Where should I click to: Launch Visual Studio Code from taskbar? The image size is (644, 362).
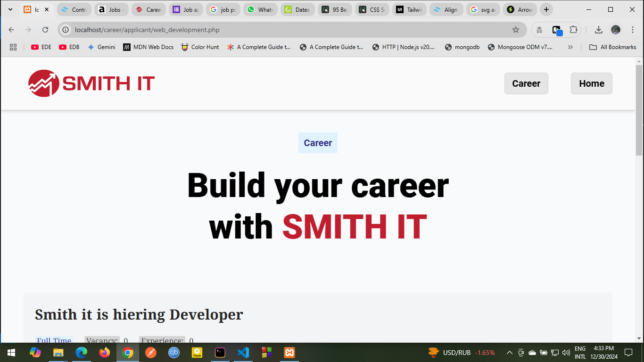click(243, 352)
